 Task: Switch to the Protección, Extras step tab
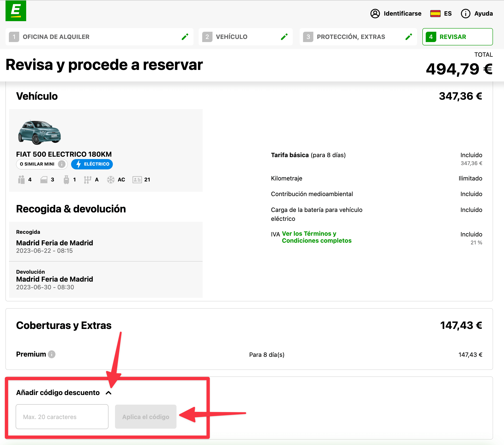(351, 37)
